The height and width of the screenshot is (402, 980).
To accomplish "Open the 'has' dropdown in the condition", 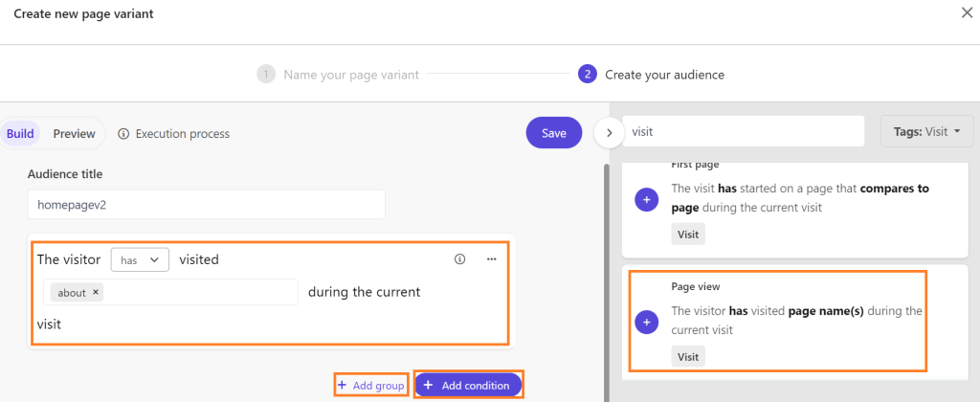I will coord(140,259).
